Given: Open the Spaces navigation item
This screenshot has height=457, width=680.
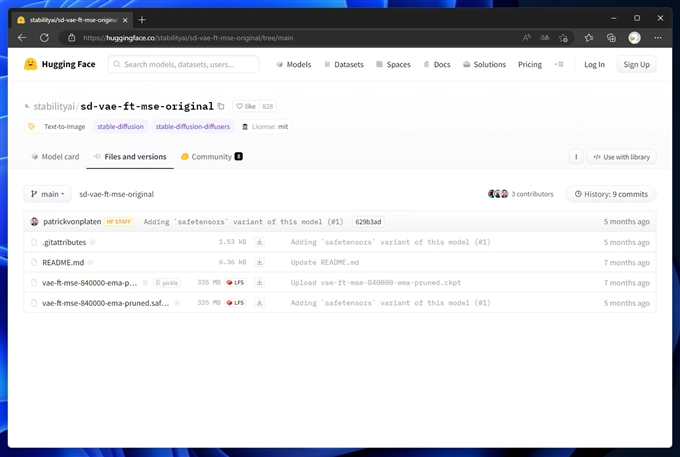Looking at the screenshot, I should pyautogui.click(x=393, y=64).
